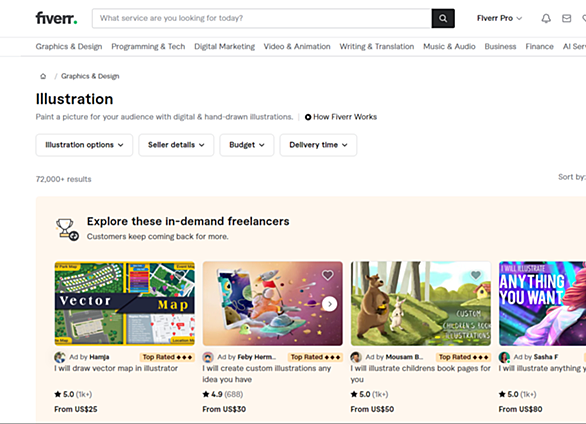Click the 'From US$30' price
Viewport: 586px width, 424px height.
coord(224,409)
